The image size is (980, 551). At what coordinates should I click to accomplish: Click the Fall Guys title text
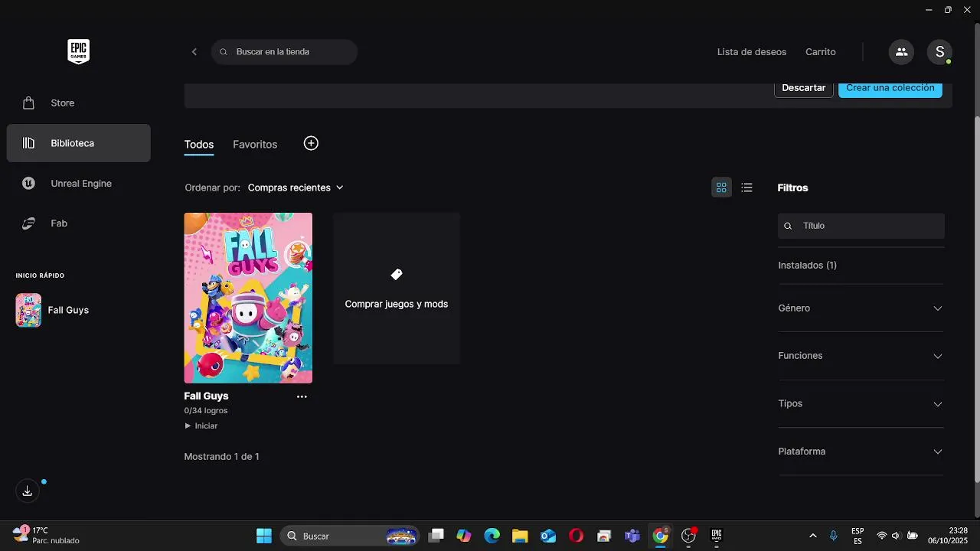(207, 396)
